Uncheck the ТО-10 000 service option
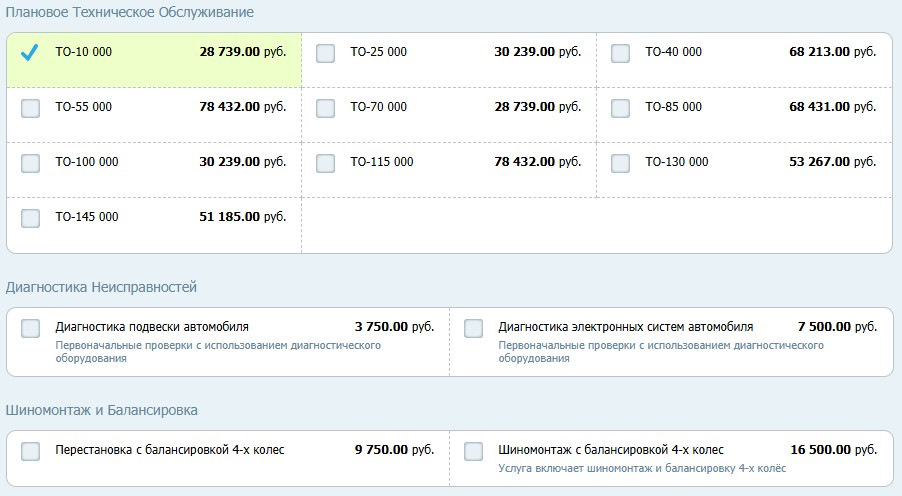This screenshot has height=496, width=902. (30, 52)
